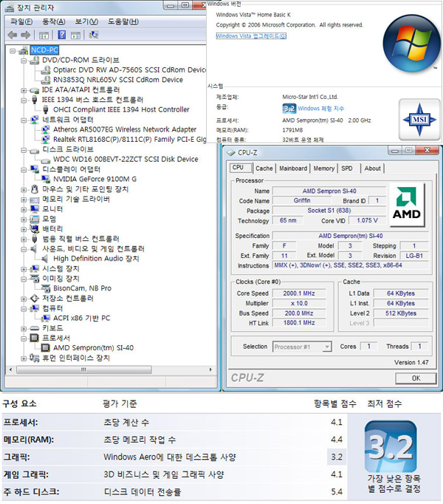The height and width of the screenshot is (504, 443).
Task: Click the MSI manufacturer logo
Action: pyautogui.click(x=419, y=120)
